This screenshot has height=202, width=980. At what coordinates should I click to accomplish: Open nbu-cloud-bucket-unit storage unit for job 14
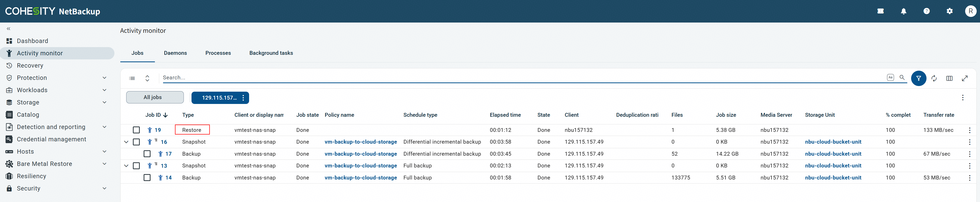[x=833, y=178]
